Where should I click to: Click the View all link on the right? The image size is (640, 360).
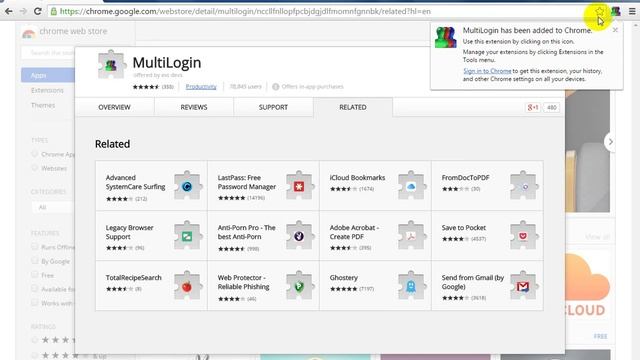(597, 237)
